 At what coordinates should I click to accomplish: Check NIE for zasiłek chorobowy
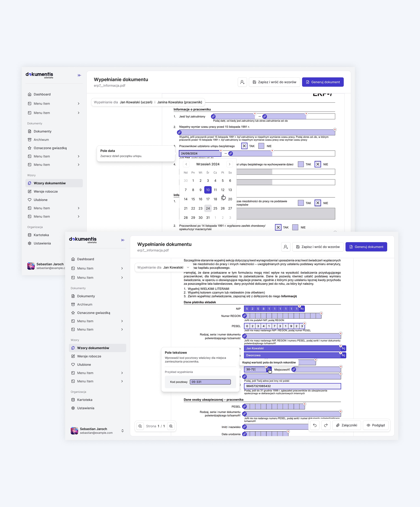point(295,227)
